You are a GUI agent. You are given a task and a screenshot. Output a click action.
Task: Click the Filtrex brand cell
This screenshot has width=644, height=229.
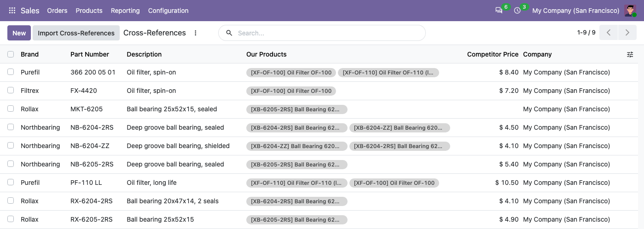point(30,91)
